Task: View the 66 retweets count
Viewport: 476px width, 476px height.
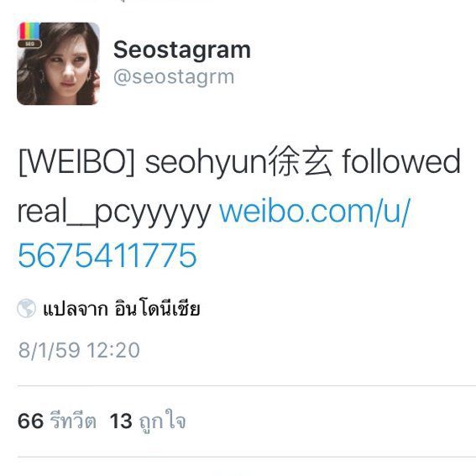Action: coord(31,421)
